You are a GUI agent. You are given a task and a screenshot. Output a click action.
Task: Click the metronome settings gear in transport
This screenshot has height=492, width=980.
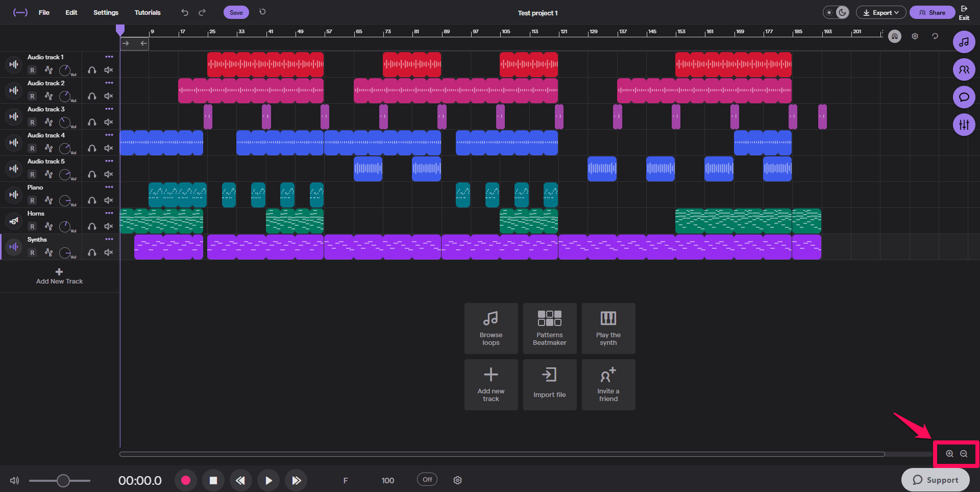458,480
